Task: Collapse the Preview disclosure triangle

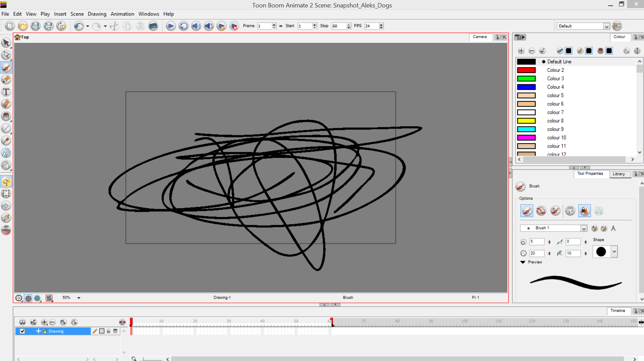Action: point(523,262)
